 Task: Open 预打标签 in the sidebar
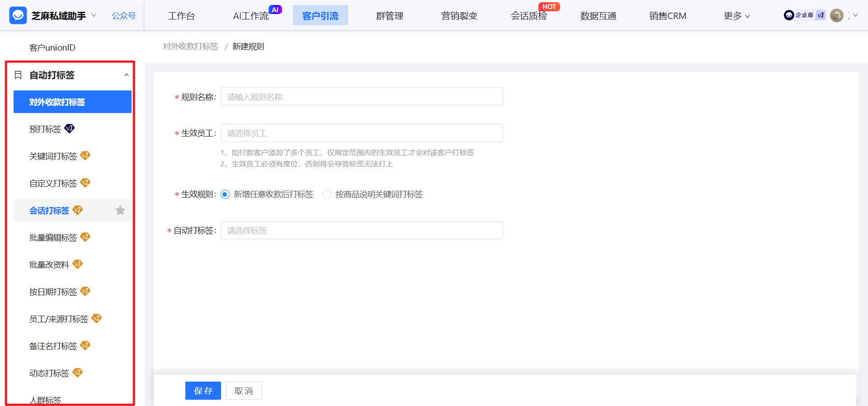click(x=45, y=129)
